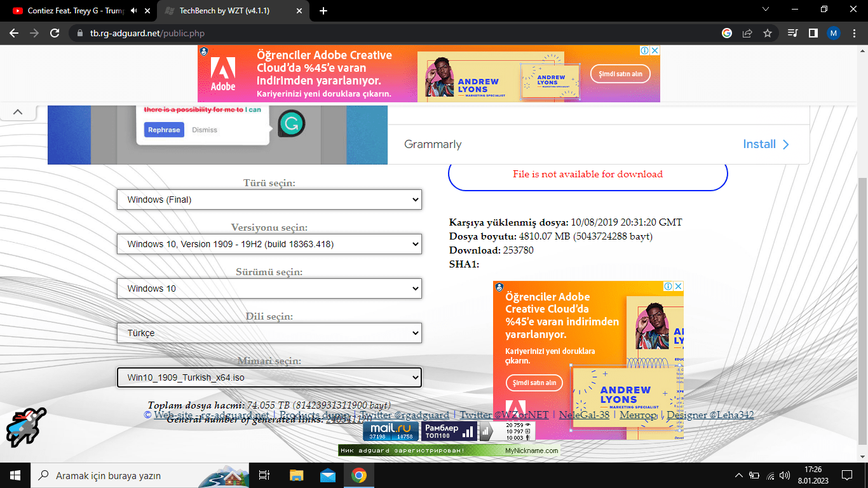Launch File Explorer from the taskbar
Screen dimensions: 868x488
[x=296, y=475]
